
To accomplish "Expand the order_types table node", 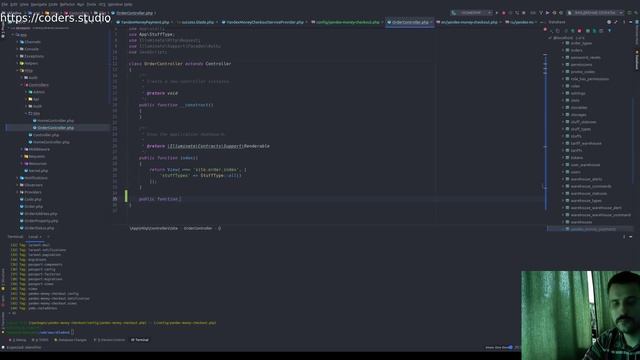I will click(x=563, y=43).
